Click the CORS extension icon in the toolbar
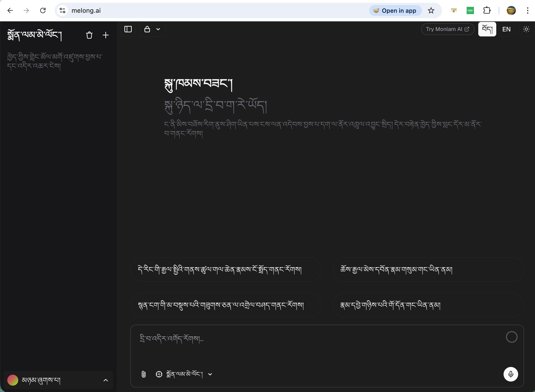Viewport: 535px width, 392px height. [470, 10]
